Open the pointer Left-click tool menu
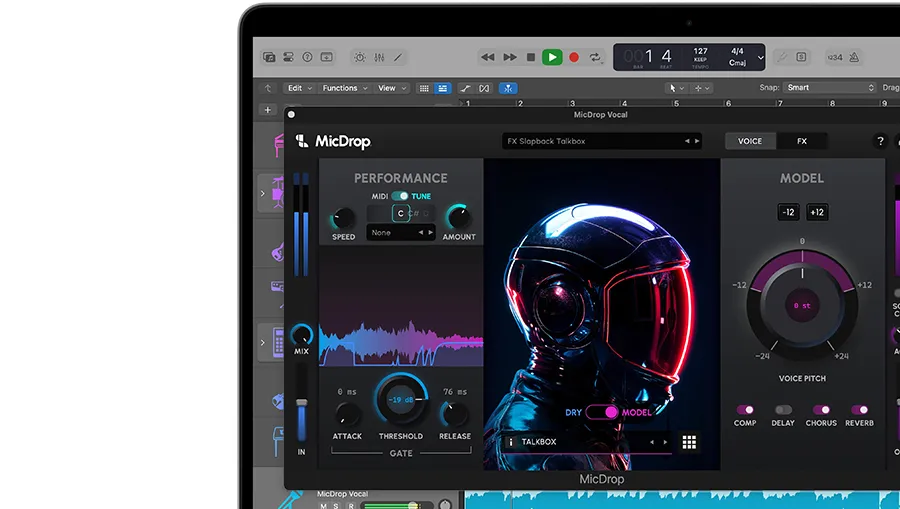900x509 pixels. pos(676,88)
